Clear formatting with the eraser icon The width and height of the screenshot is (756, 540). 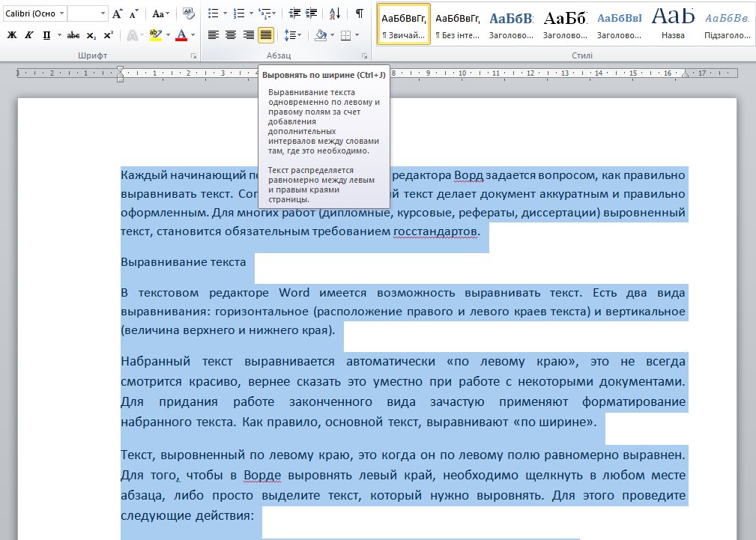coord(187,13)
